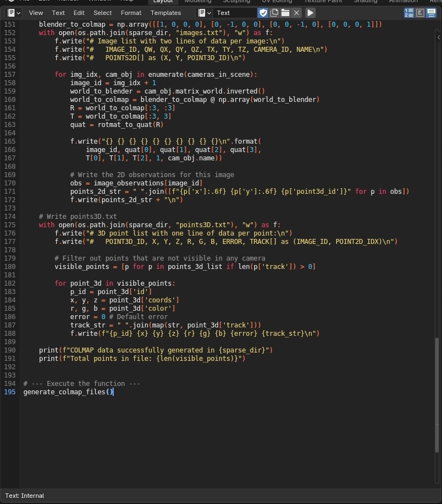Open the Text menu
Viewport: 442px width, 504px height.
[58, 13]
